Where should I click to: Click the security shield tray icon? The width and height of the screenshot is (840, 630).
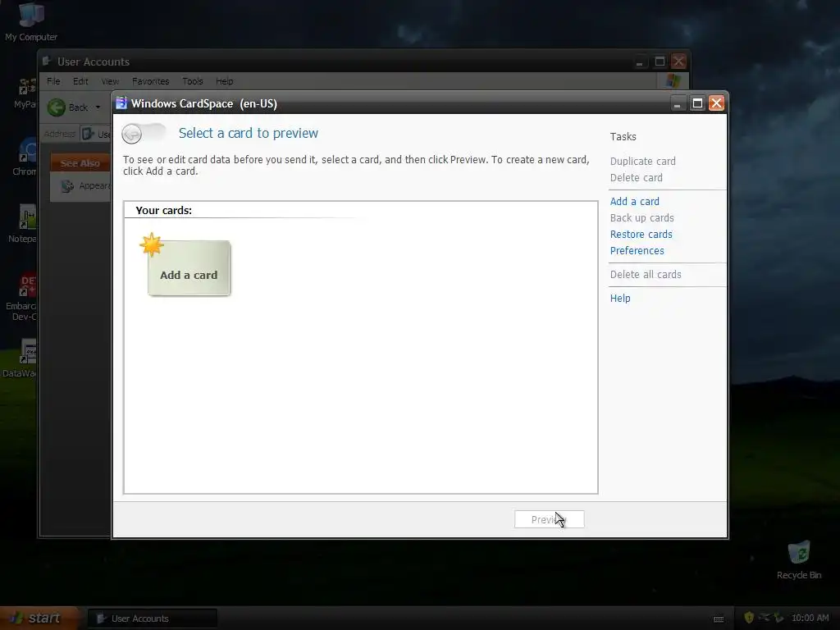click(749, 618)
